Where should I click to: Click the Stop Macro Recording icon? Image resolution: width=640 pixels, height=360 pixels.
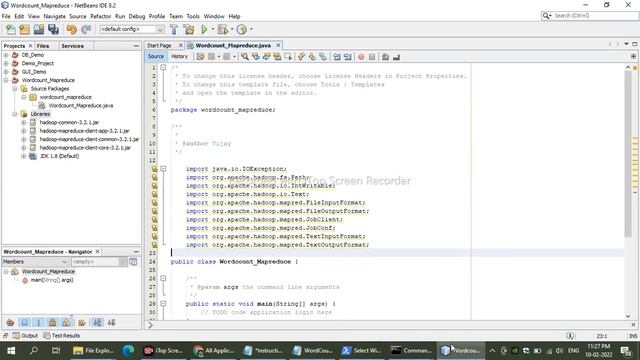click(x=372, y=57)
